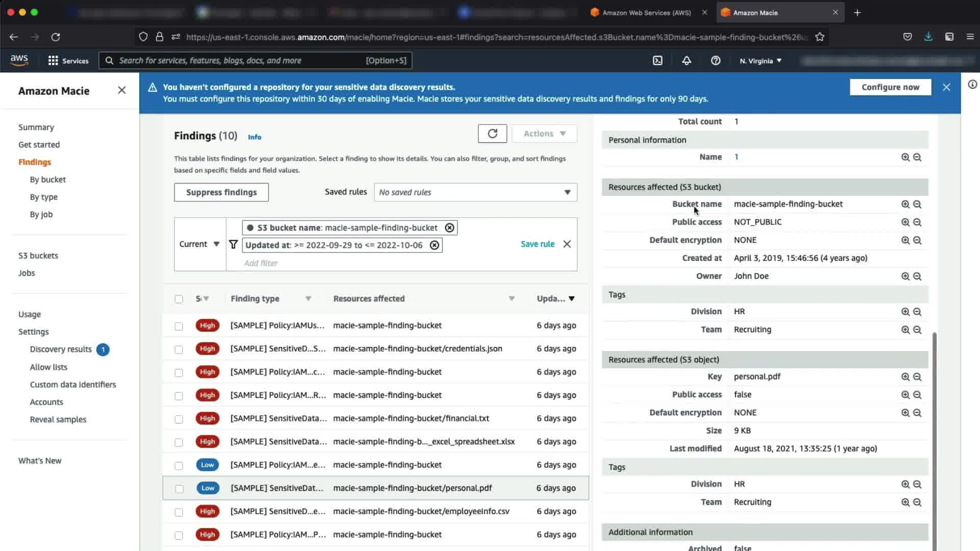
Task: Remove the S3 bucket name filter
Action: [449, 228]
